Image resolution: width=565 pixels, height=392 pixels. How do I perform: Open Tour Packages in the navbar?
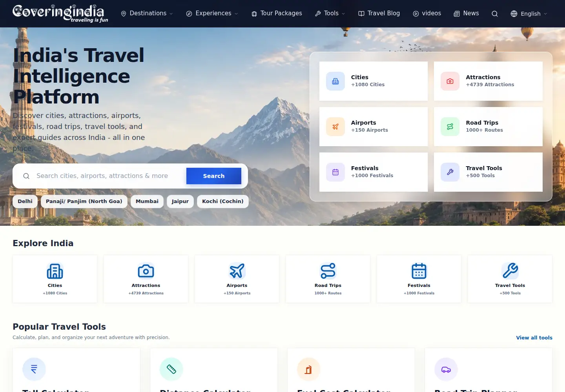coord(277,13)
